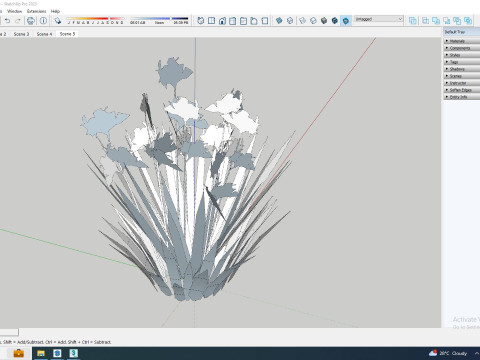
Task: Expand the Materials panel
Action: [462, 41]
